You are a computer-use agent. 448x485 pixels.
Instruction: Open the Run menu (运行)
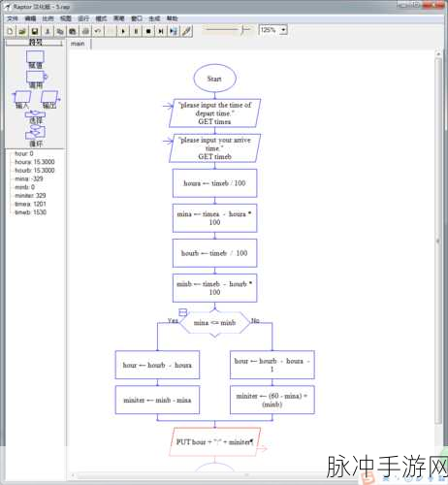pyautogui.click(x=83, y=18)
